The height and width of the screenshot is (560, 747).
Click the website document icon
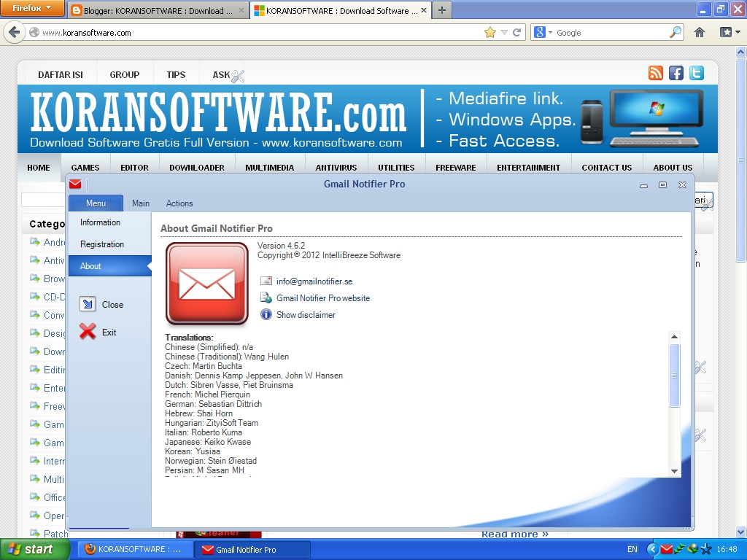pyautogui.click(x=266, y=297)
